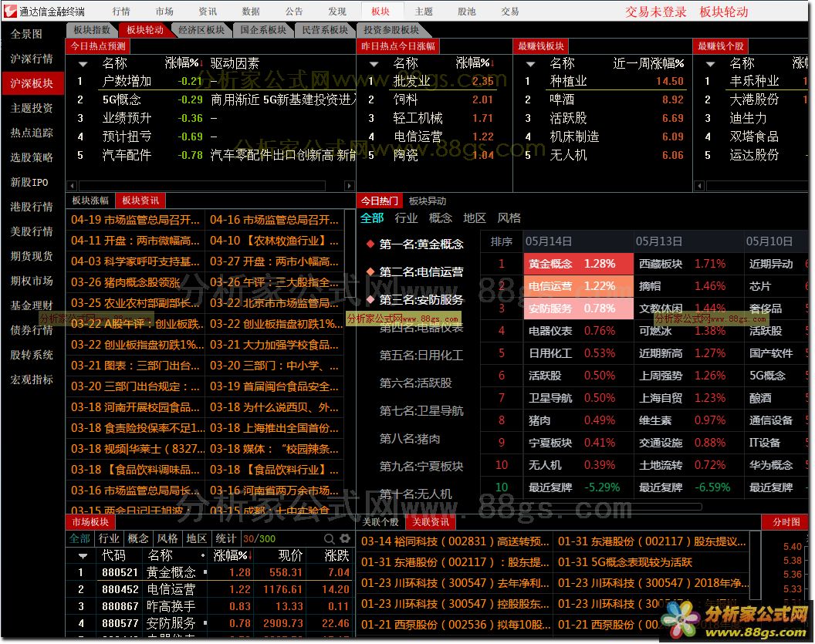Click highlighted 黄金概念 1.28% cell for 05月14日

pos(578,264)
